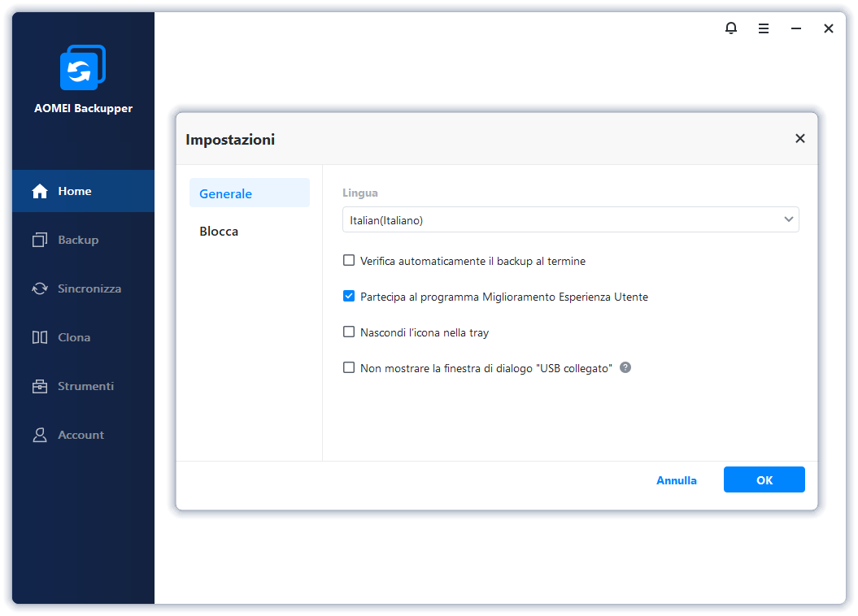Open the Lingua language dropdown
This screenshot has width=858, height=616.
(570, 219)
